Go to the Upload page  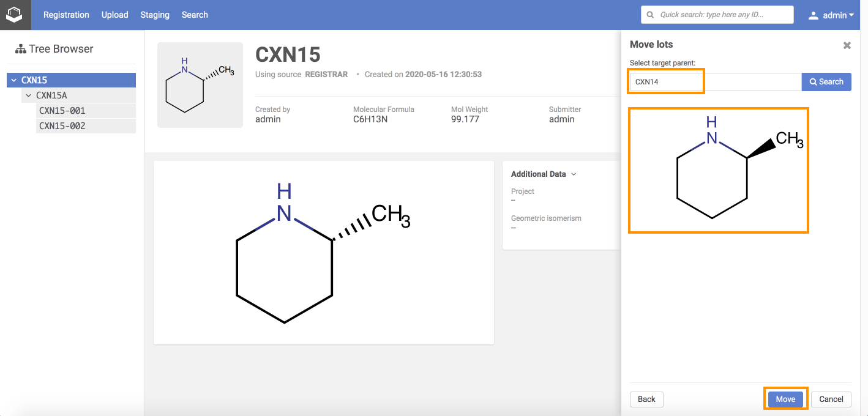[114, 15]
